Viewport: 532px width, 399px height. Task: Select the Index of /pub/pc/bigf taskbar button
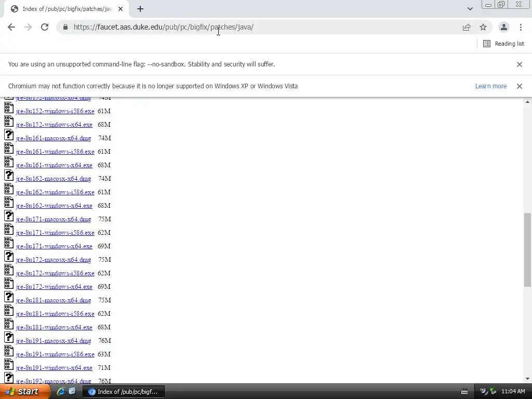click(x=124, y=392)
